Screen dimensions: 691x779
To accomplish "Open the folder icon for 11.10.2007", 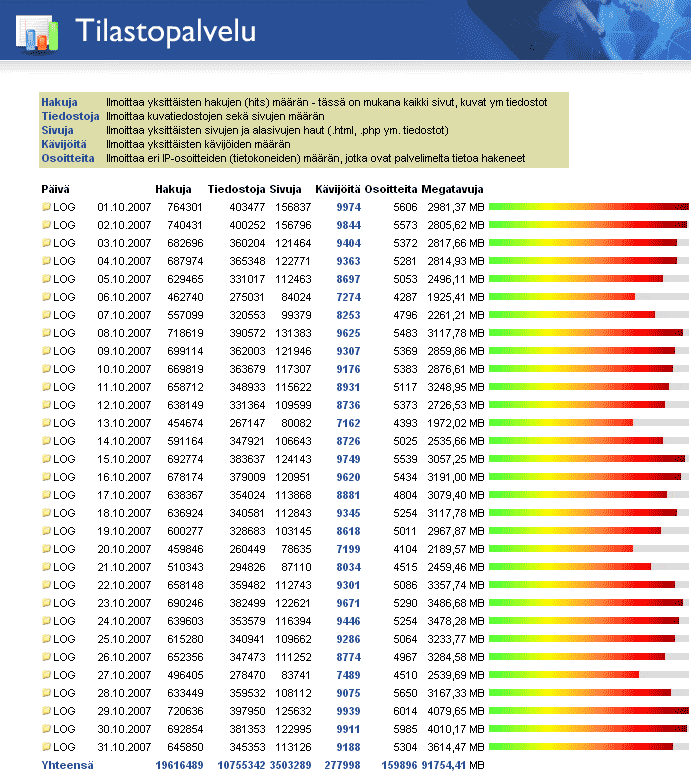I will [47, 387].
